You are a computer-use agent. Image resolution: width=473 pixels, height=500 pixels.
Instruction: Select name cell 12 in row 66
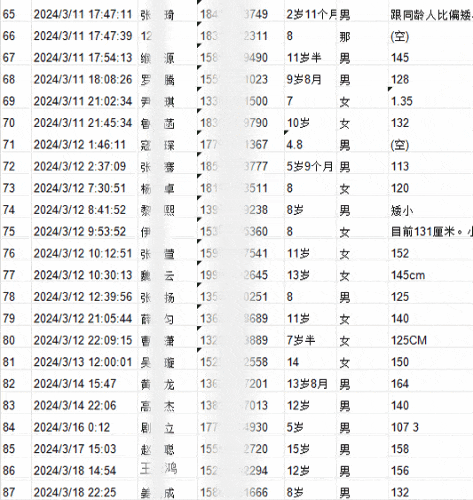coord(167,36)
